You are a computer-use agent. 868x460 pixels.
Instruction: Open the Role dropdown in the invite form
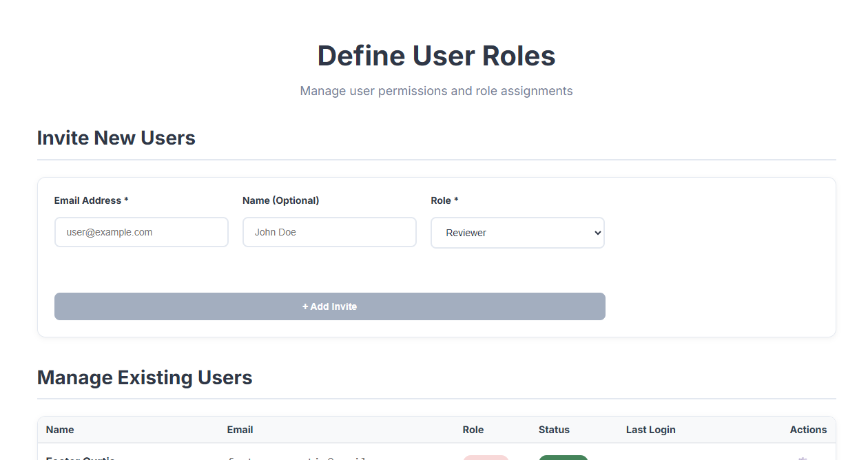point(517,233)
